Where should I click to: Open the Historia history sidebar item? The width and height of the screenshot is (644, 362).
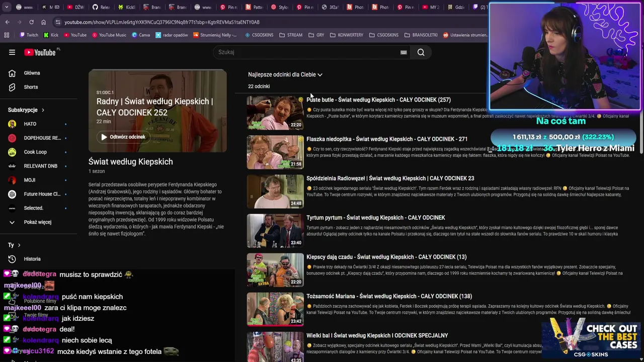click(32, 259)
